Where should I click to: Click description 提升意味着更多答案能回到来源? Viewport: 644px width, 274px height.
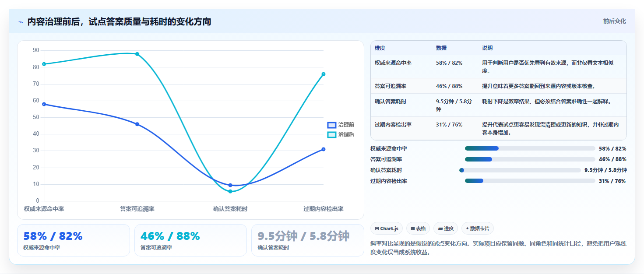coord(538,86)
